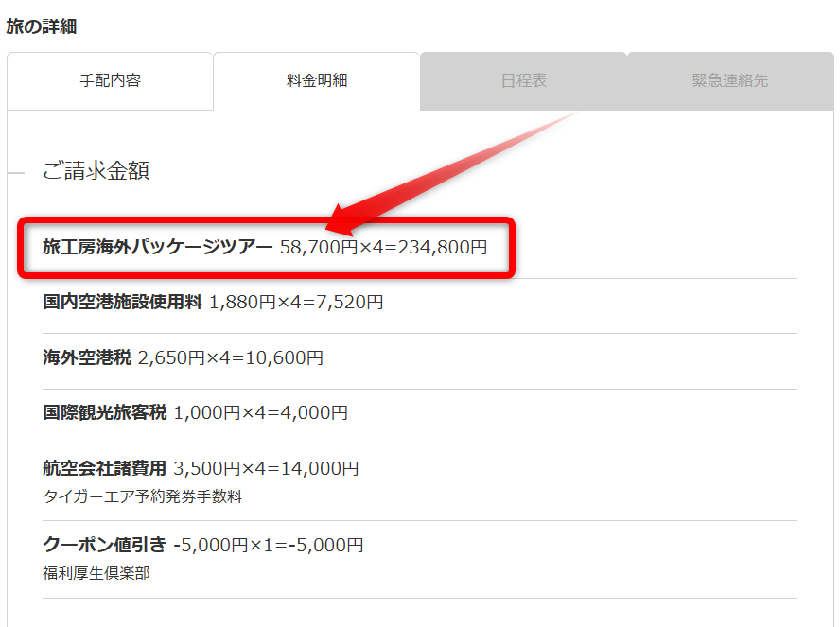Select the 国際観光旅客税 row label

coord(104,413)
